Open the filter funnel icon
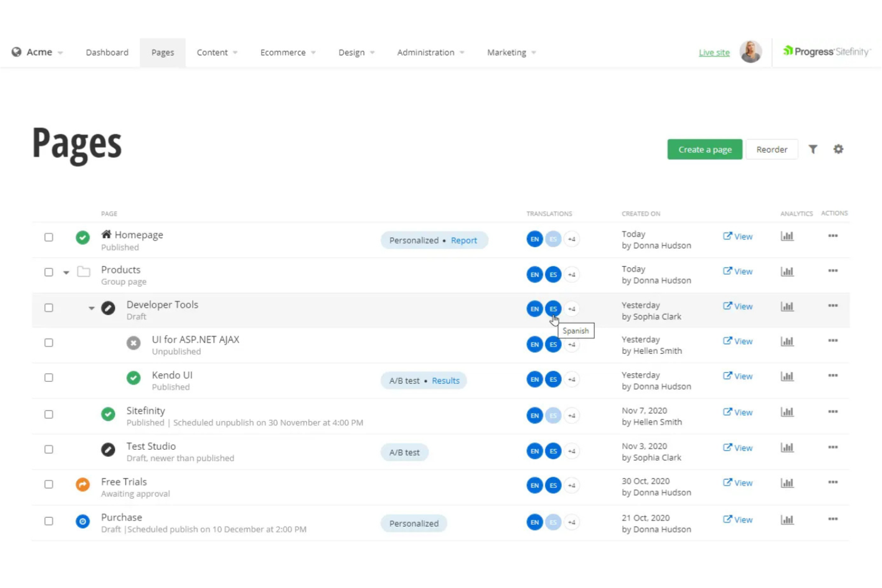Screen dimensions: 882x588 pyautogui.click(x=813, y=150)
